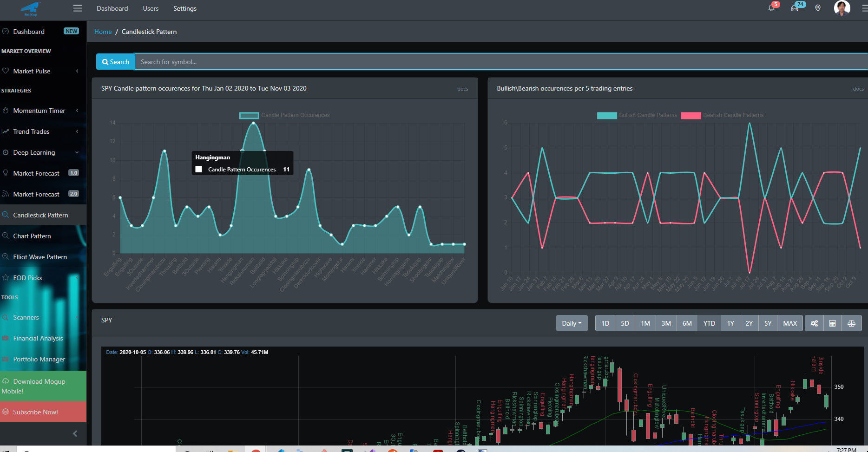Open Dashboard in the top navigation
Viewport: 868px width, 452px height.
(112, 8)
